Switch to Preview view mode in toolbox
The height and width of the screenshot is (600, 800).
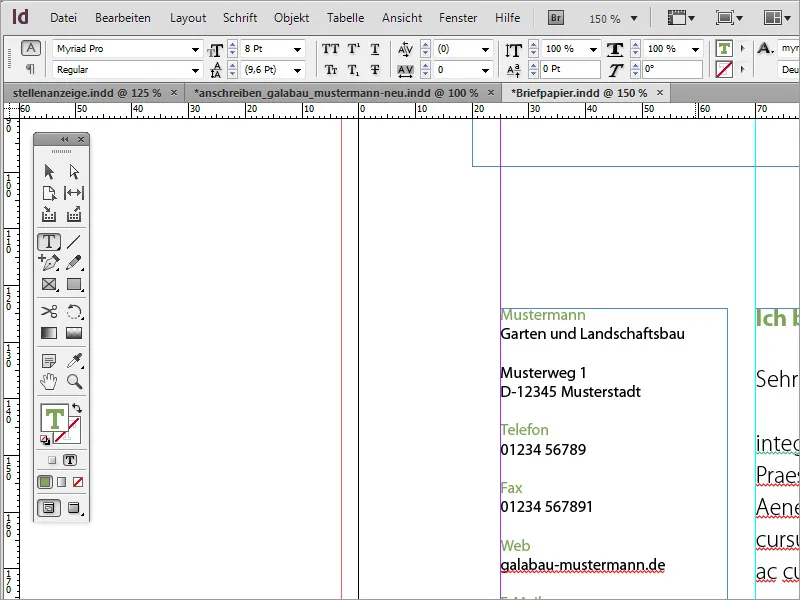pos(74,508)
